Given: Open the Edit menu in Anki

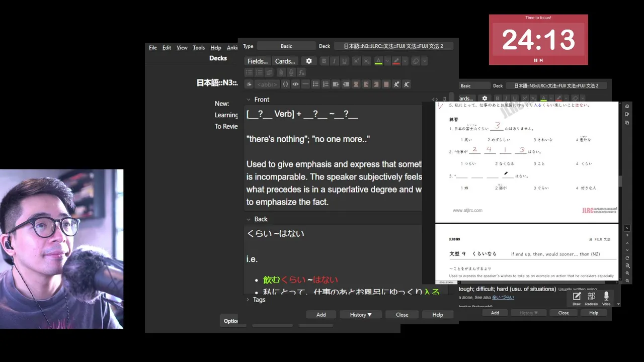Looking at the screenshot, I should point(167,48).
